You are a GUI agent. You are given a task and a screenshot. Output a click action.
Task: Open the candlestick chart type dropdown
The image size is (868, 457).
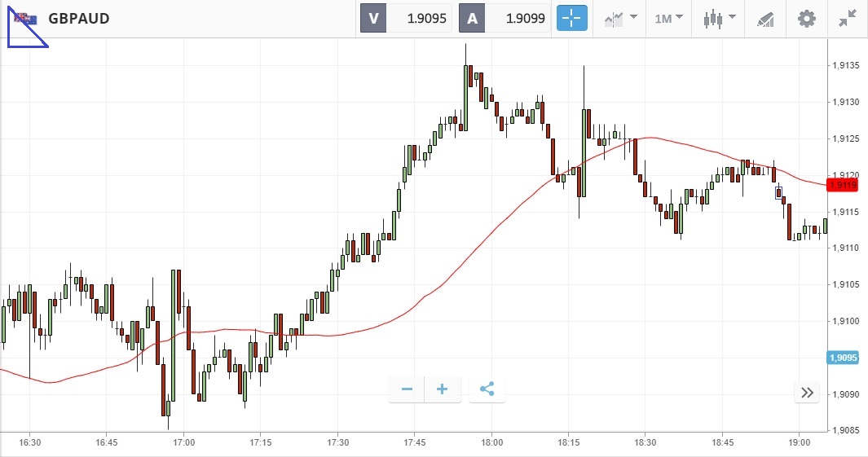click(x=720, y=18)
